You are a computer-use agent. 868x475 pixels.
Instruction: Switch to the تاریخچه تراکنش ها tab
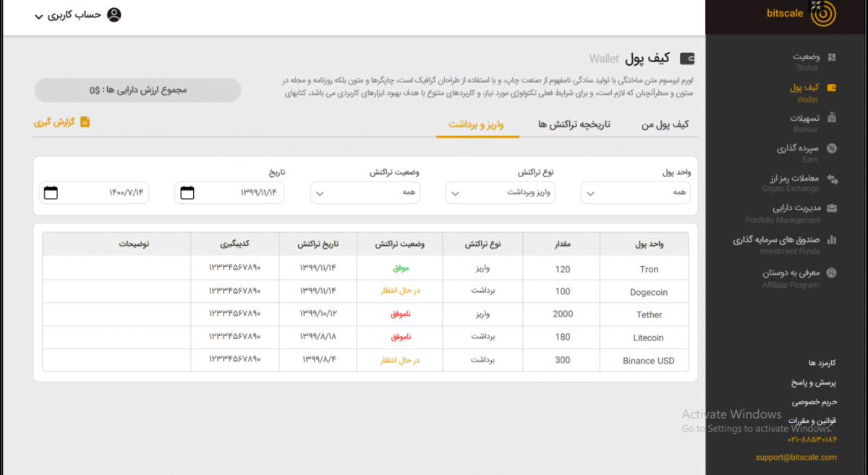(574, 124)
